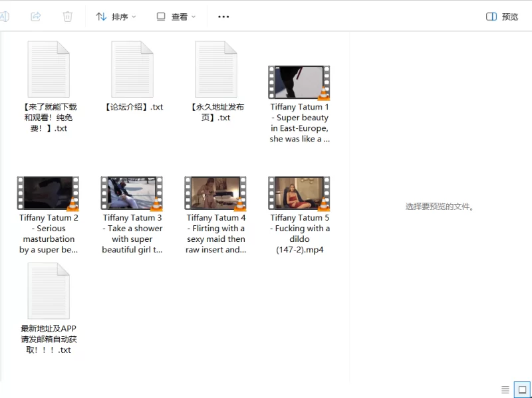Click the rename icon in toolbar
Viewport: 532px width, 398px height.
click(5, 16)
